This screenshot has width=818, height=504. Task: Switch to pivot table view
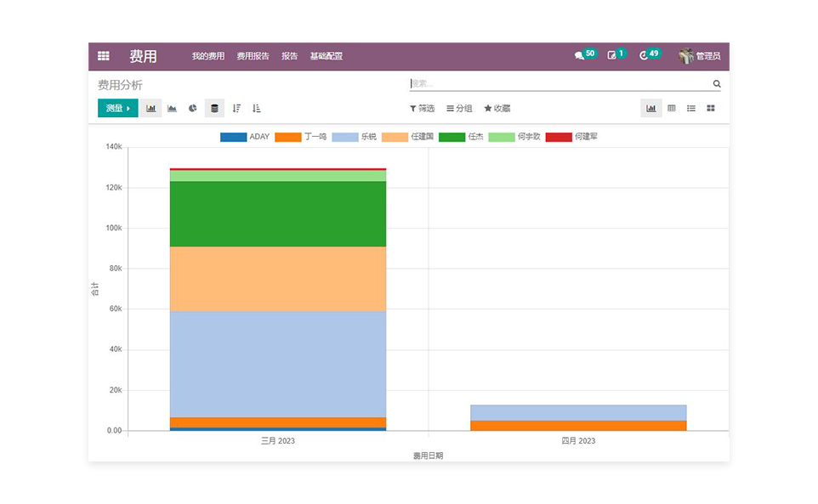pos(672,109)
